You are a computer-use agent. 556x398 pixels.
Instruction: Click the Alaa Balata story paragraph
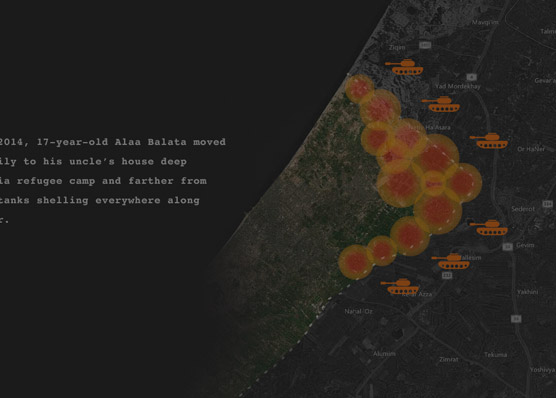(x=113, y=181)
